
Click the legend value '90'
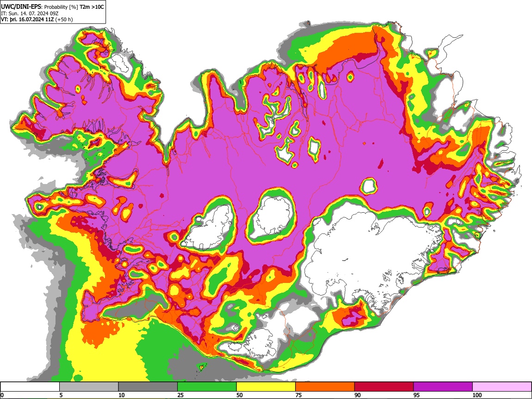(x=358, y=395)
